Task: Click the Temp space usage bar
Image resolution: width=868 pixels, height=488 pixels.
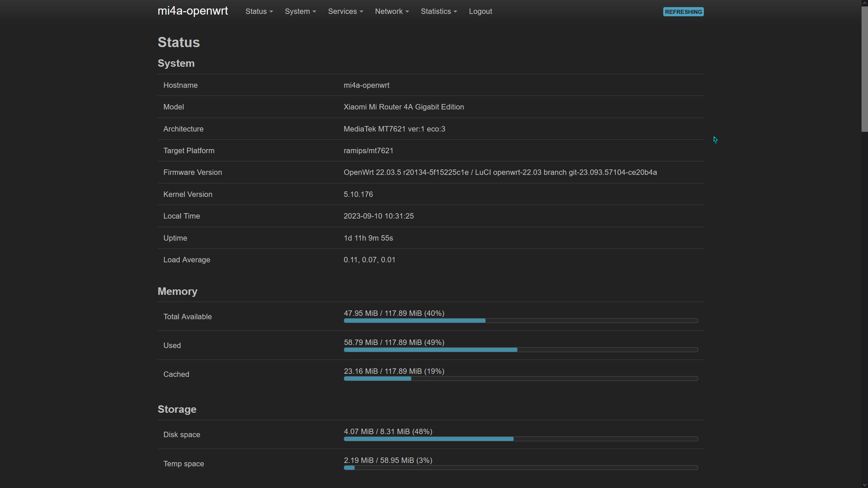Action: [520, 468]
